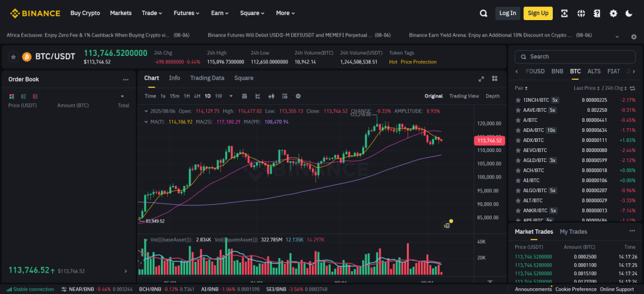Open the floating calculator note icon on chart
Screen dimensions: 644x294
click(x=448, y=225)
